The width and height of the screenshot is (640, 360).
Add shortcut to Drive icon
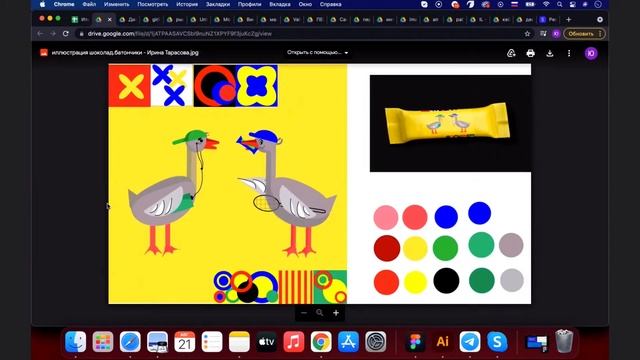click(x=511, y=53)
